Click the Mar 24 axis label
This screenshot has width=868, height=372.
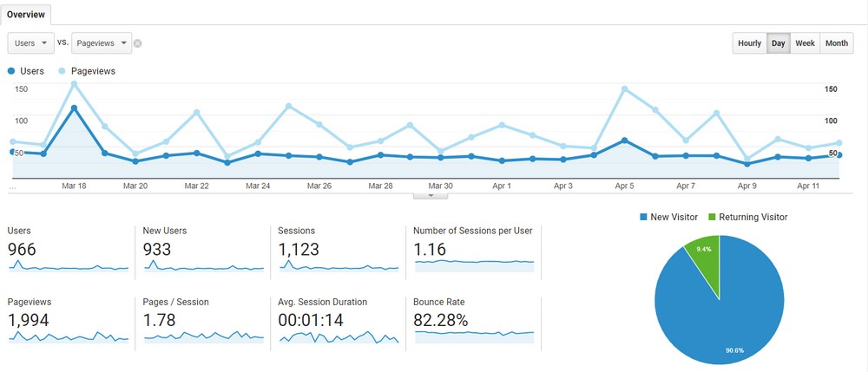[x=258, y=186]
